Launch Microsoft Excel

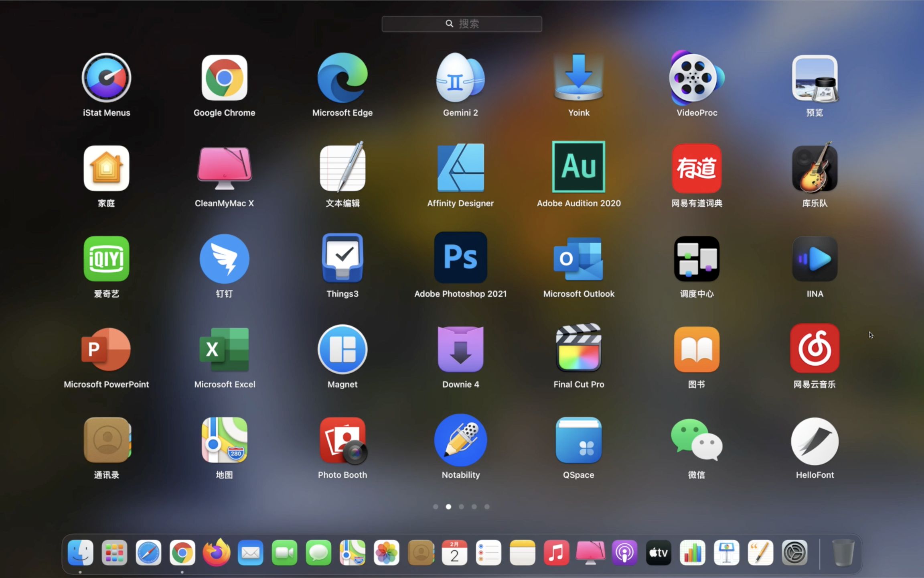click(x=224, y=349)
